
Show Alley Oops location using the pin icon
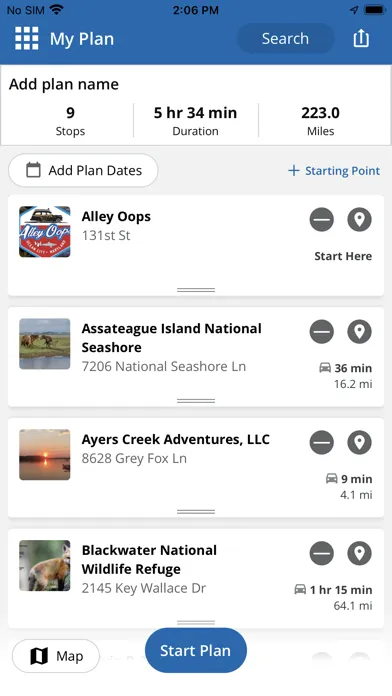[x=359, y=220]
